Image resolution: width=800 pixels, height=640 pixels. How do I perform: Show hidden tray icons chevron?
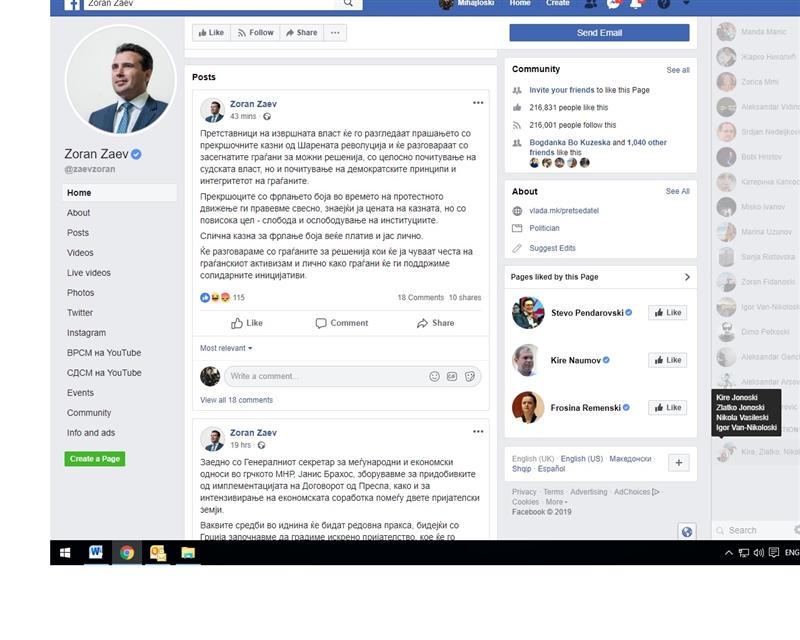click(x=729, y=553)
